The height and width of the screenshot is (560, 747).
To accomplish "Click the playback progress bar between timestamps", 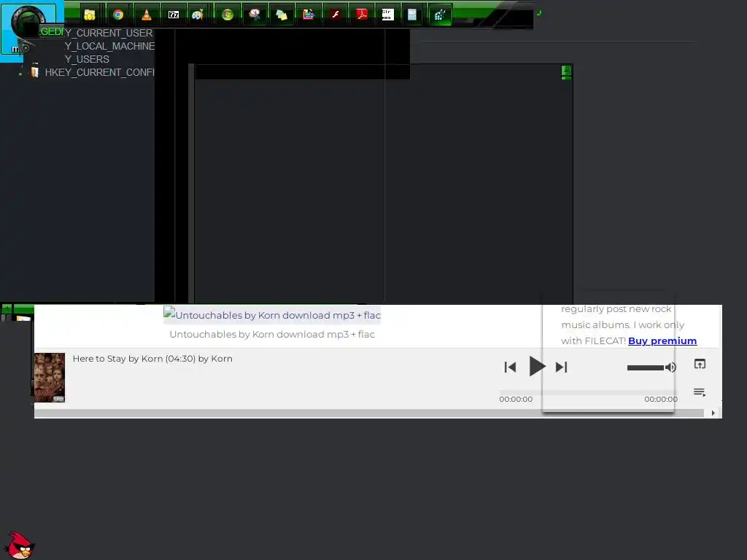I will point(589,392).
